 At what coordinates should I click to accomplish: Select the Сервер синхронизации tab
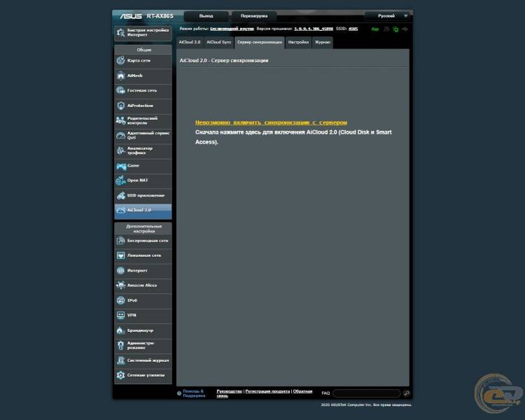tap(260, 42)
